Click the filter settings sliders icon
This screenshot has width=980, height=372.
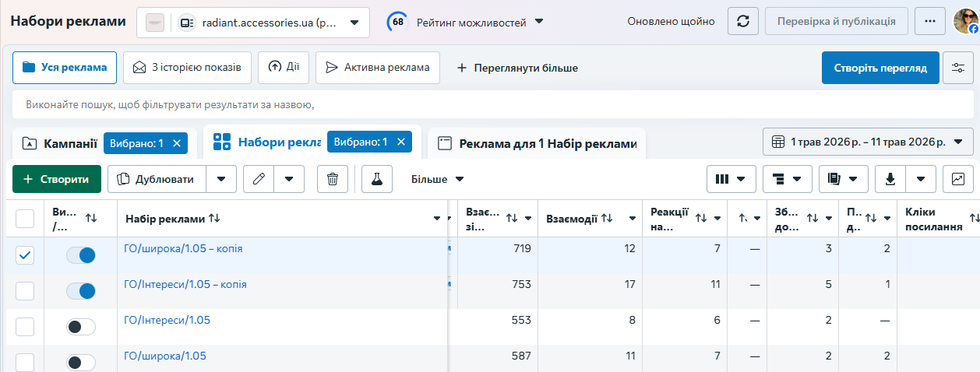point(958,68)
